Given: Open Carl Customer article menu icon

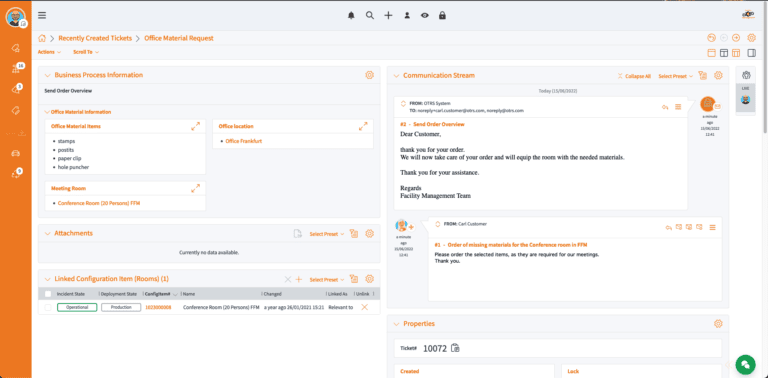Looking at the screenshot, I should point(713,227).
